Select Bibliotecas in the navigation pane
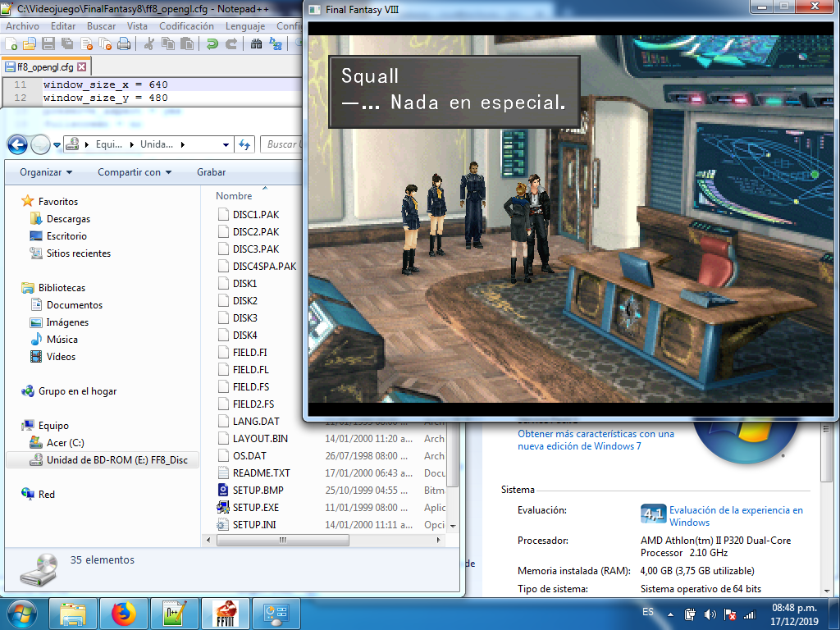 (62, 288)
